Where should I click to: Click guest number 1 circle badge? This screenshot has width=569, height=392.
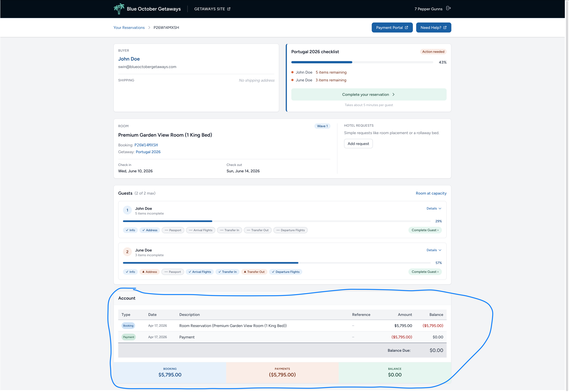(127, 211)
